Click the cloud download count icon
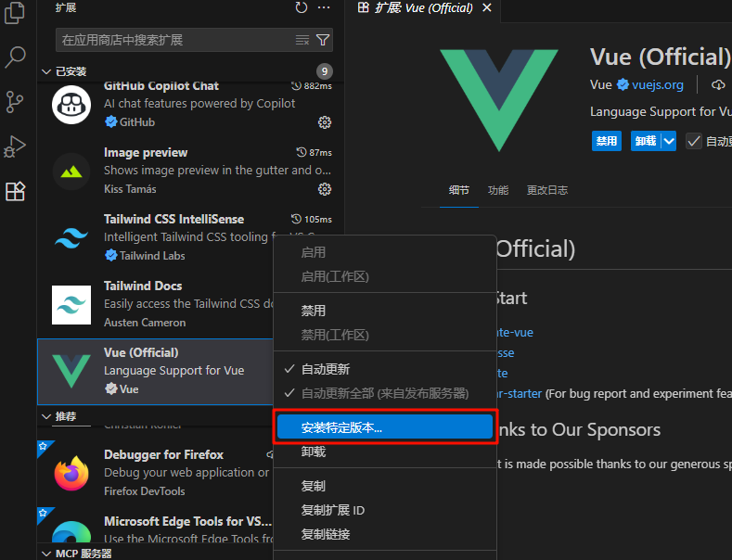Screen dimensions: 732x560 [x=718, y=85]
